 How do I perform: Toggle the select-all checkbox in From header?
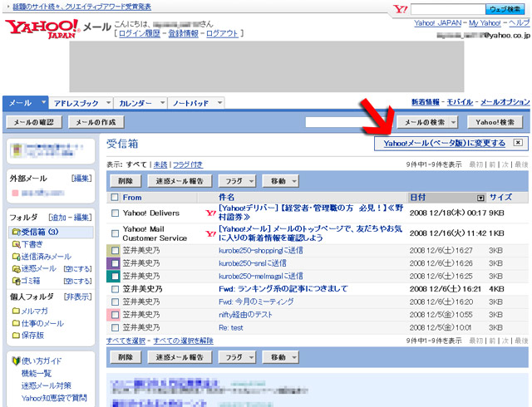pyautogui.click(x=115, y=198)
